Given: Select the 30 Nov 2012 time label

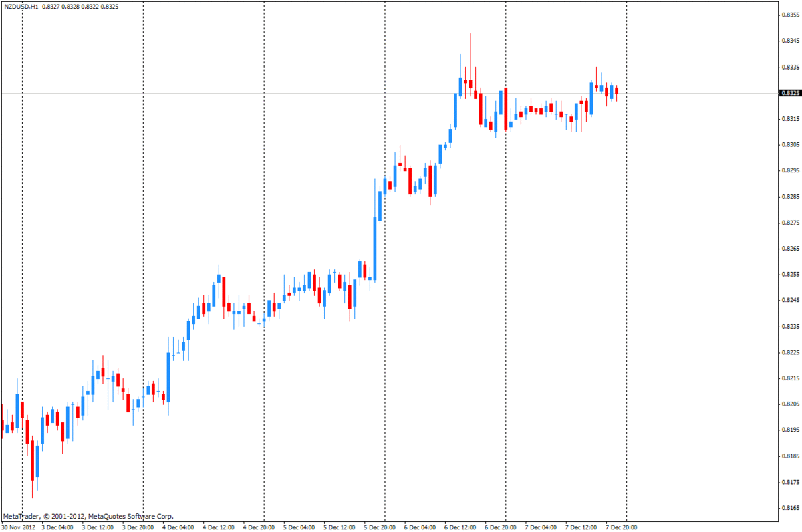Looking at the screenshot, I should tap(18, 527).
